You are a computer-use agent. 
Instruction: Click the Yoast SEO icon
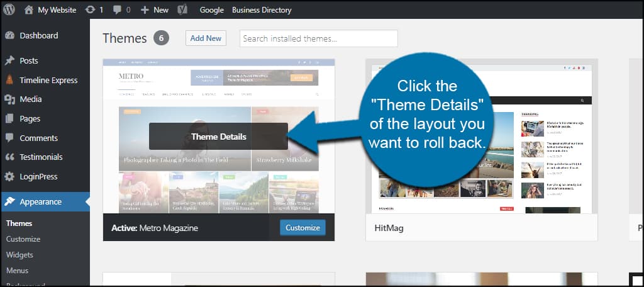182,10
